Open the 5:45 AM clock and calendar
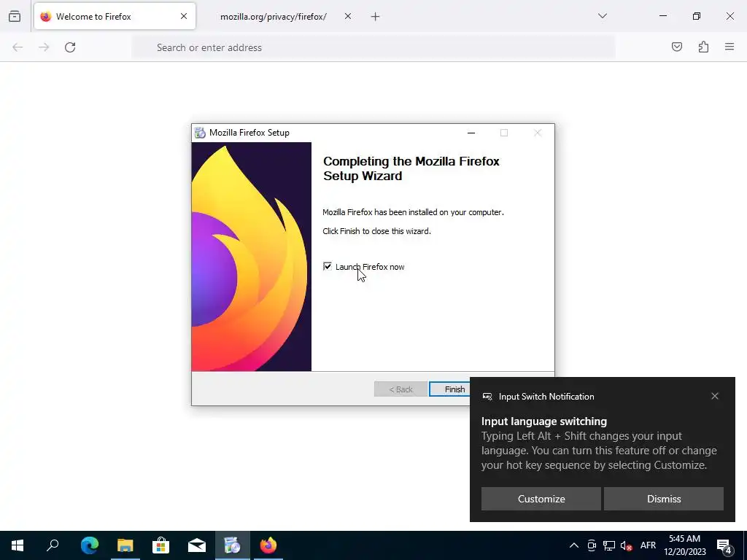This screenshot has width=747, height=560. pos(685,545)
